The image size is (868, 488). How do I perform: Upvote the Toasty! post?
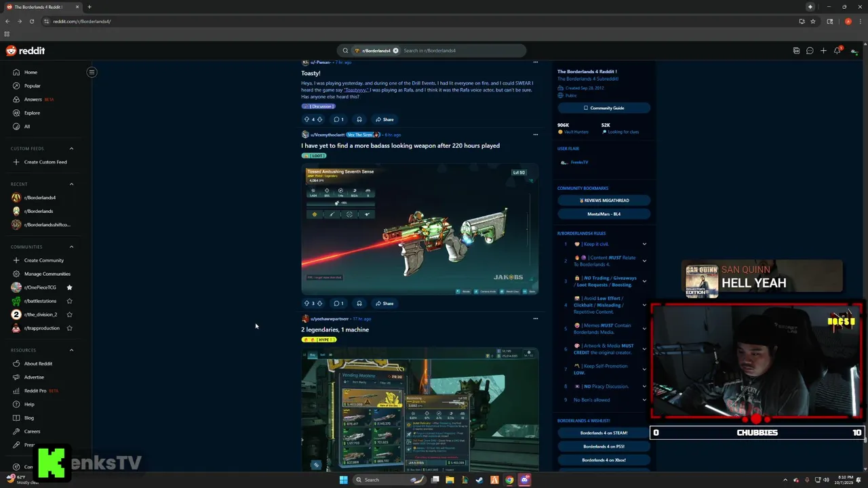click(307, 119)
